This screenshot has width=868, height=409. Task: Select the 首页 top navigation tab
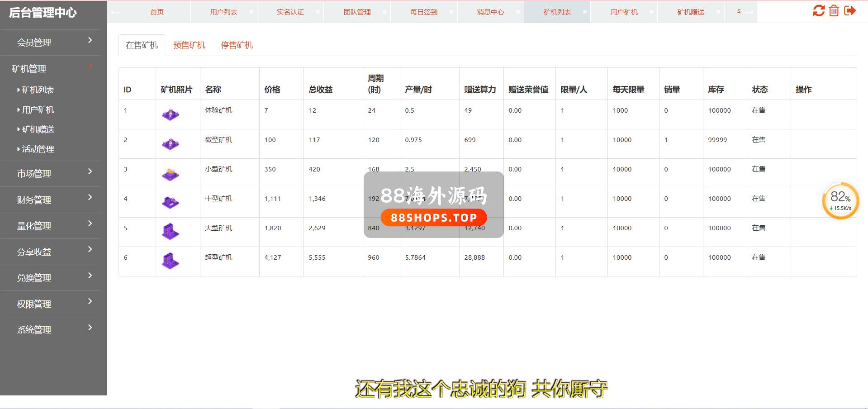click(x=157, y=12)
